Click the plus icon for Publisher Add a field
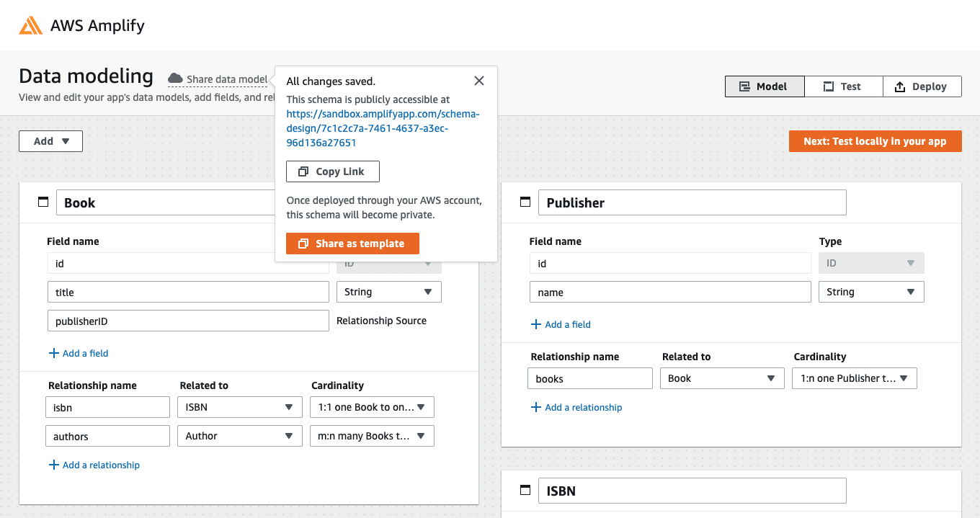The image size is (980, 518). pos(535,324)
